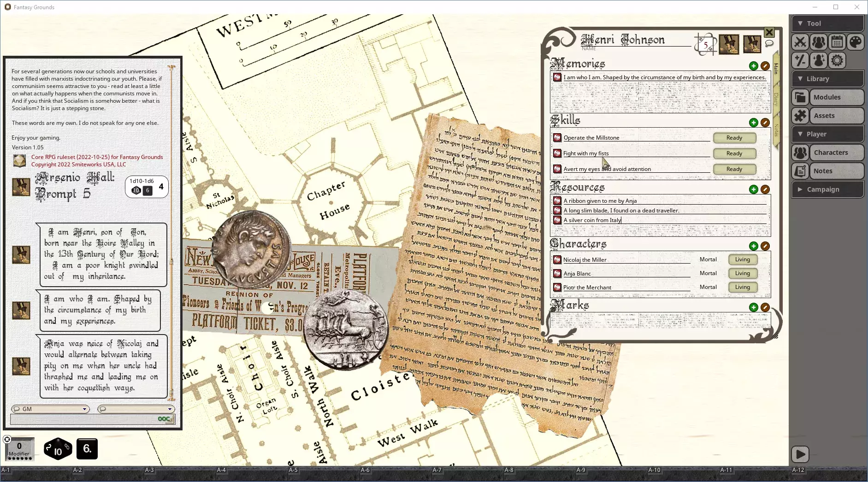Image resolution: width=868 pixels, height=482 pixels.
Task: Edit the Skills list
Action: [x=765, y=123]
